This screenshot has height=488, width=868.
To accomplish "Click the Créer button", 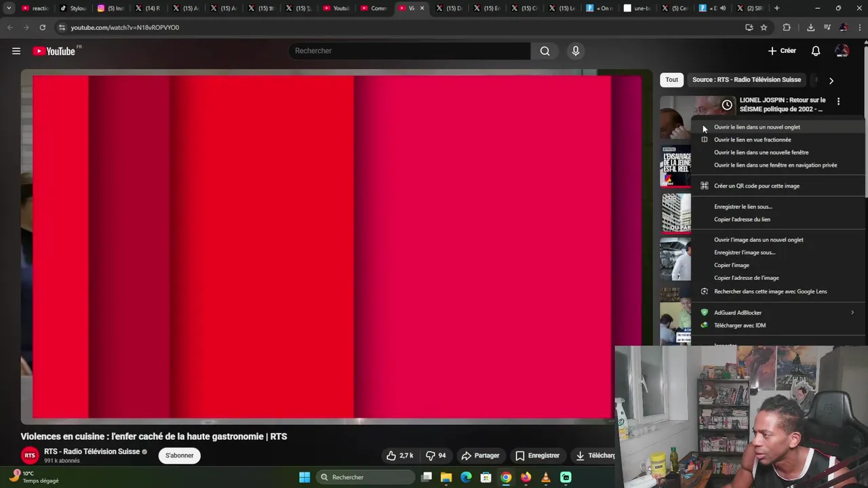I will coord(782,51).
